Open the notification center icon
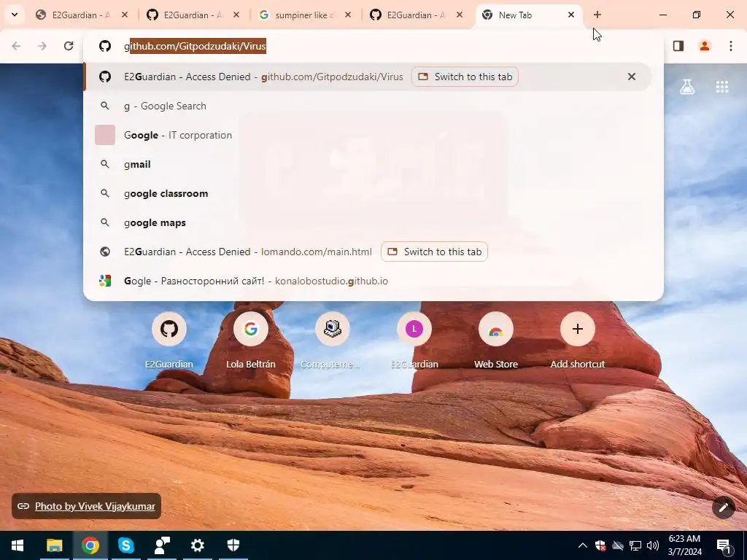Image resolution: width=747 pixels, height=560 pixels. (724, 545)
